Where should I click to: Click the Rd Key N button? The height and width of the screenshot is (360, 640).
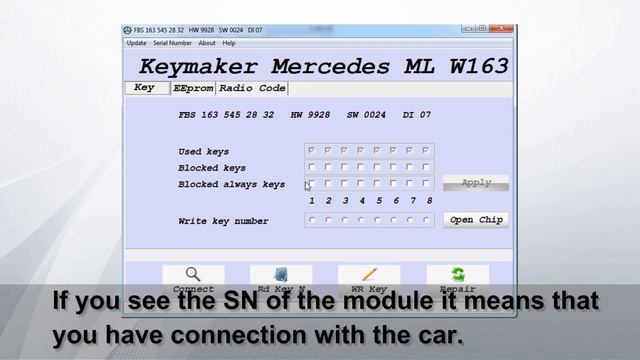281,280
